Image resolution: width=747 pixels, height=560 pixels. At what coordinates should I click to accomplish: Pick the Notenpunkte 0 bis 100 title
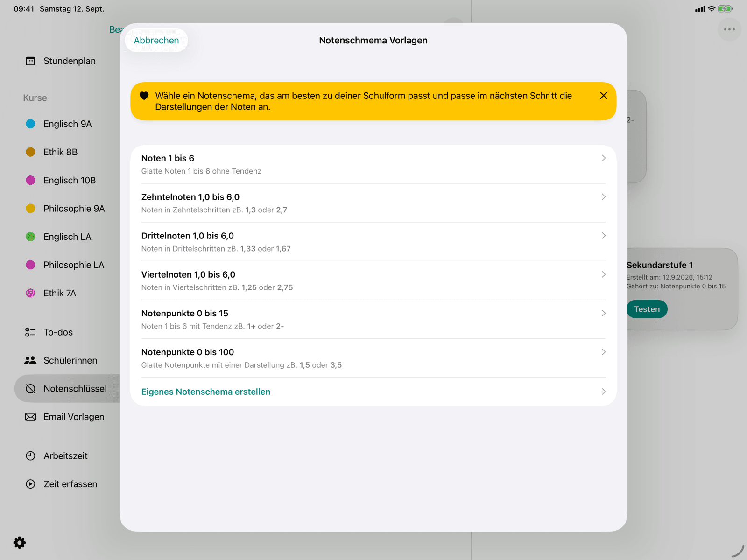pyautogui.click(x=188, y=352)
